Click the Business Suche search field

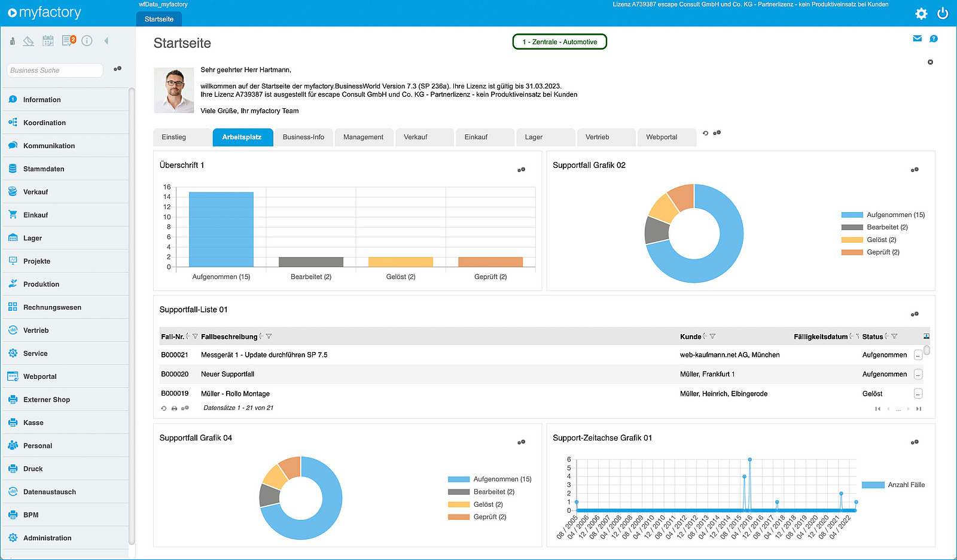point(55,71)
